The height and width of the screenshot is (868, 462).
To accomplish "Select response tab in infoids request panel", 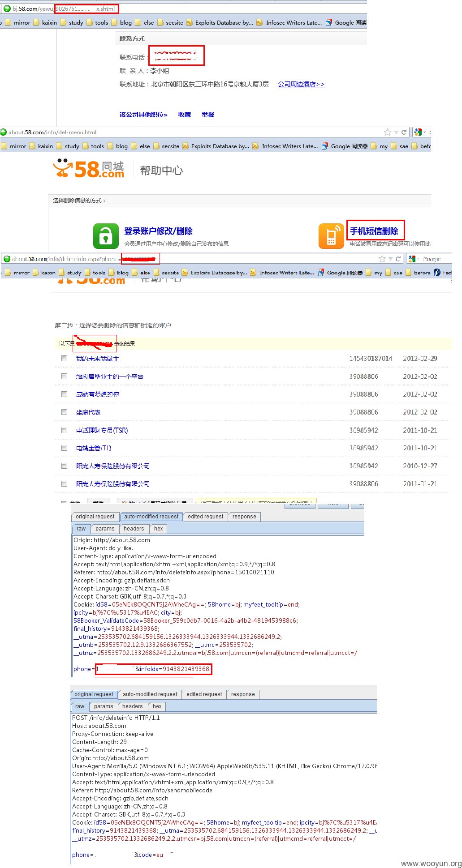I will click(244, 517).
